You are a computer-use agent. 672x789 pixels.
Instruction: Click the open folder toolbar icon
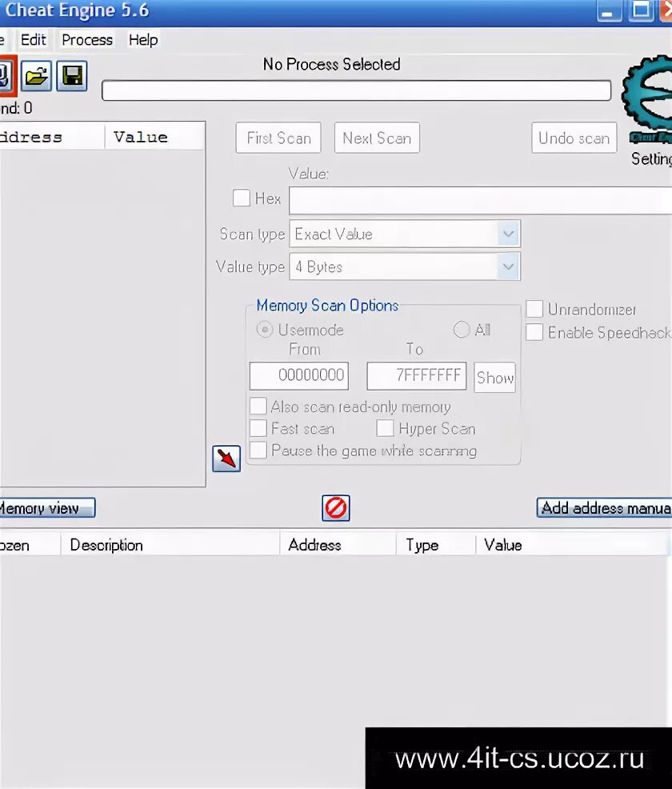click(x=36, y=76)
